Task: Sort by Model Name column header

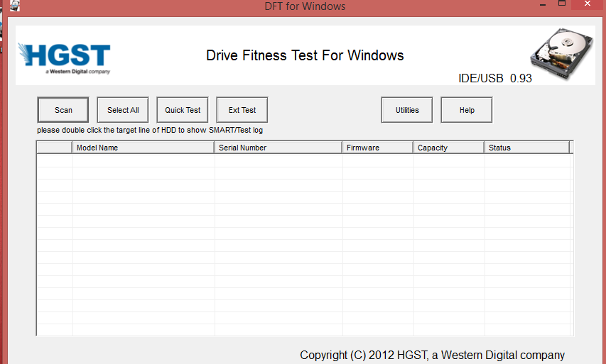Action: pos(143,148)
